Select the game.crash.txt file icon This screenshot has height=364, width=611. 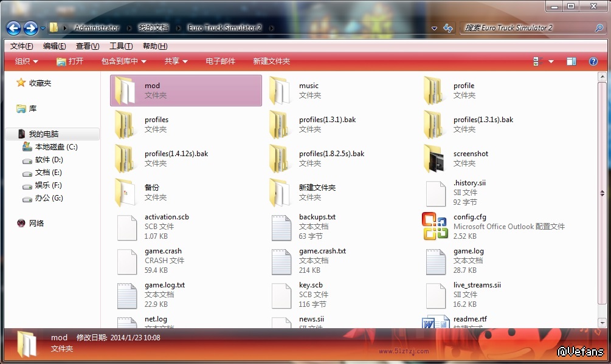pos(281,262)
